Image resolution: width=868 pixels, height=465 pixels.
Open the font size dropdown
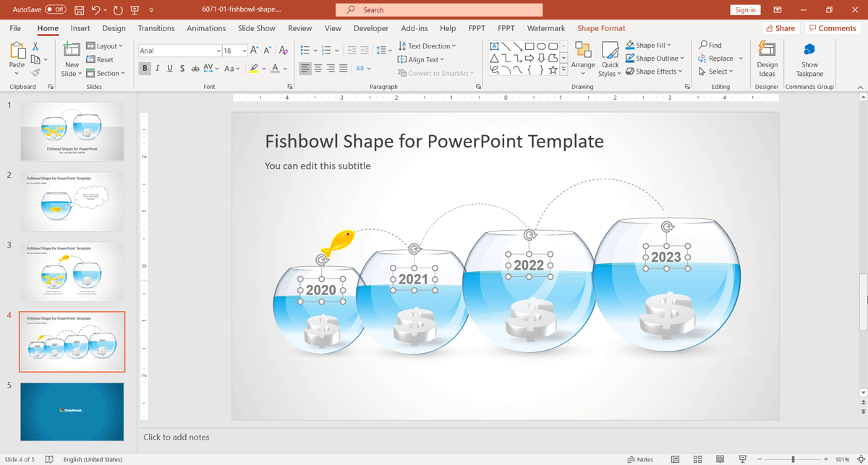pos(244,51)
